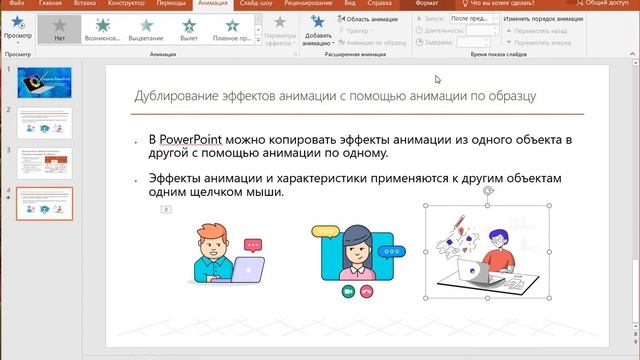Viewport: 640px width, 360px height.
Task: Switch to the Конструктор tab
Action: 127,3
